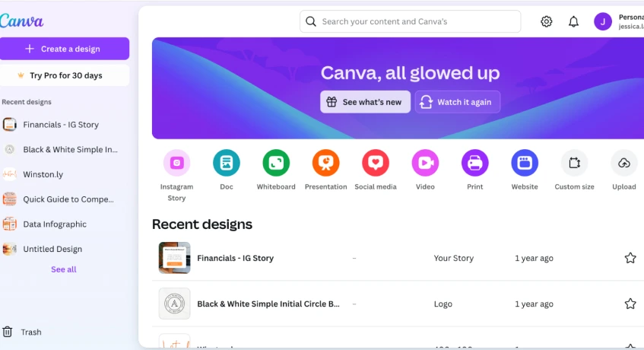Open the Website design icon
644x350 pixels.
pos(525,163)
